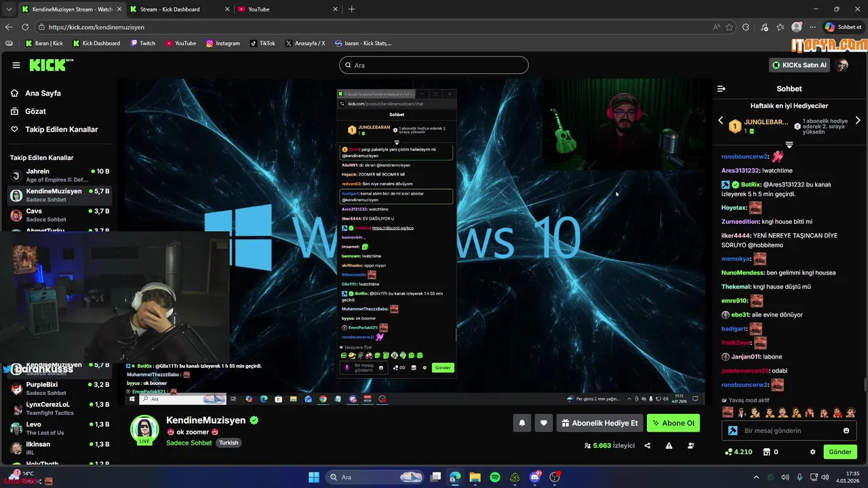
Task: Open a new browser tab
Action: coord(351,9)
